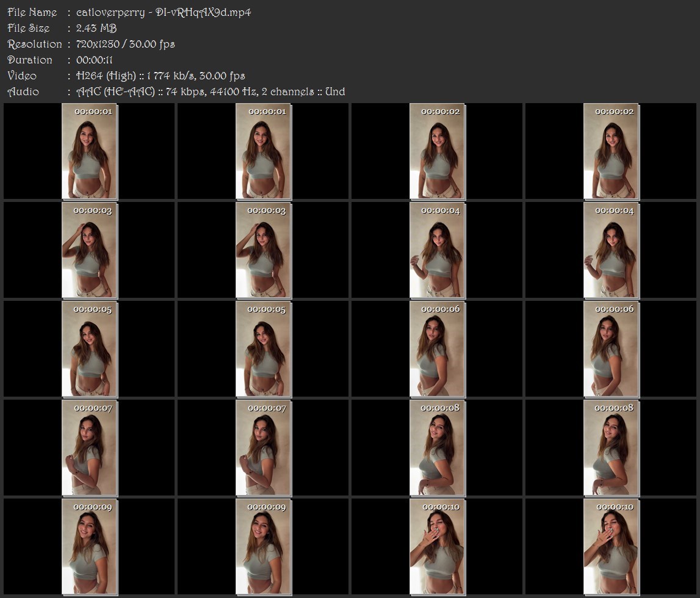Screen dimensions: 700x598
Task: Click the Duration label
Action: [x=29, y=60]
